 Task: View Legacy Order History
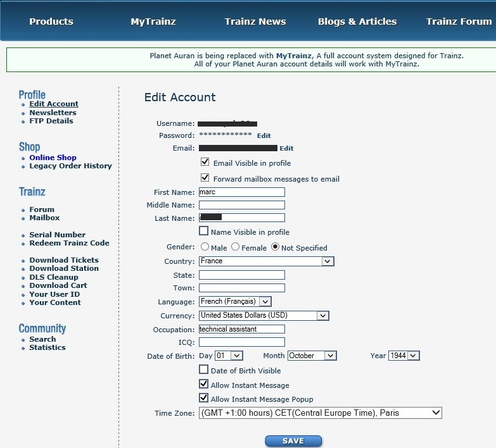pos(70,166)
